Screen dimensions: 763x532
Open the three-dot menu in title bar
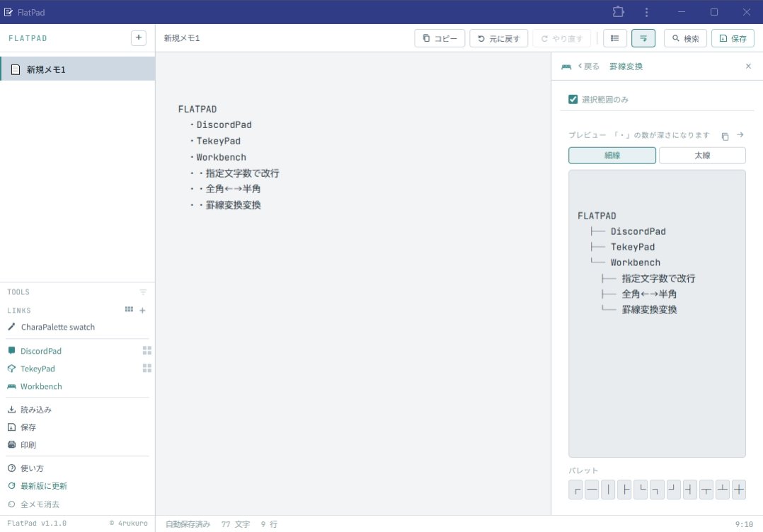point(646,12)
